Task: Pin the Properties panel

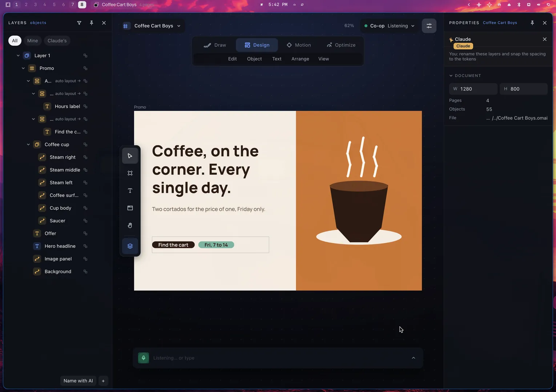Action: pos(532,23)
